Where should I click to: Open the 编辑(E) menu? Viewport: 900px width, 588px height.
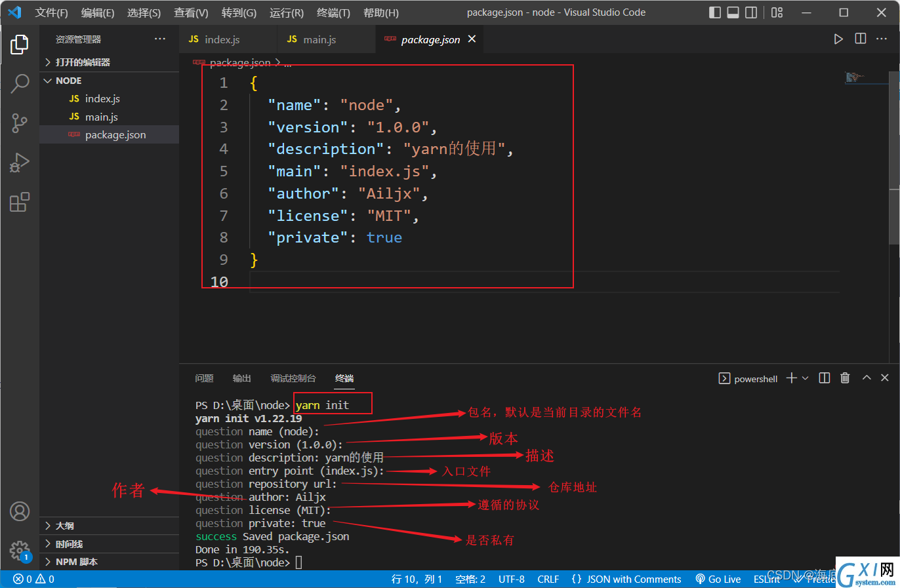click(x=98, y=12)
